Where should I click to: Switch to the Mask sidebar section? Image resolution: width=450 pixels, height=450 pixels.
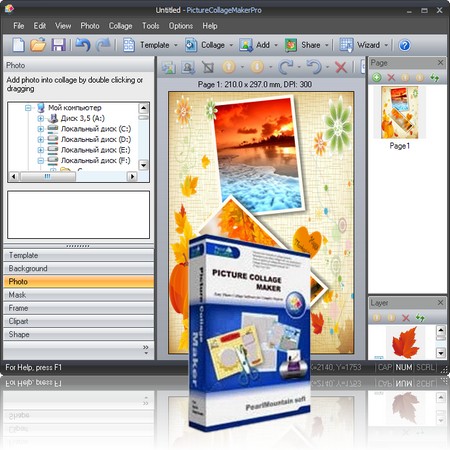[79, 295]
